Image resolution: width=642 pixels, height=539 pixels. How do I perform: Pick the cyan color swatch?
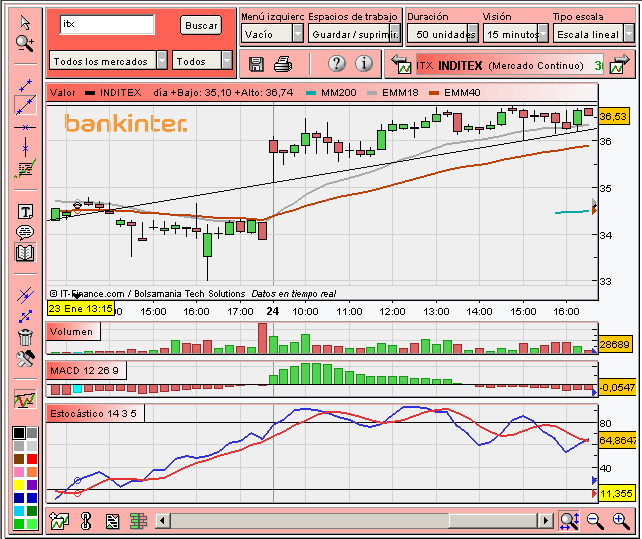tap(19, 511)
